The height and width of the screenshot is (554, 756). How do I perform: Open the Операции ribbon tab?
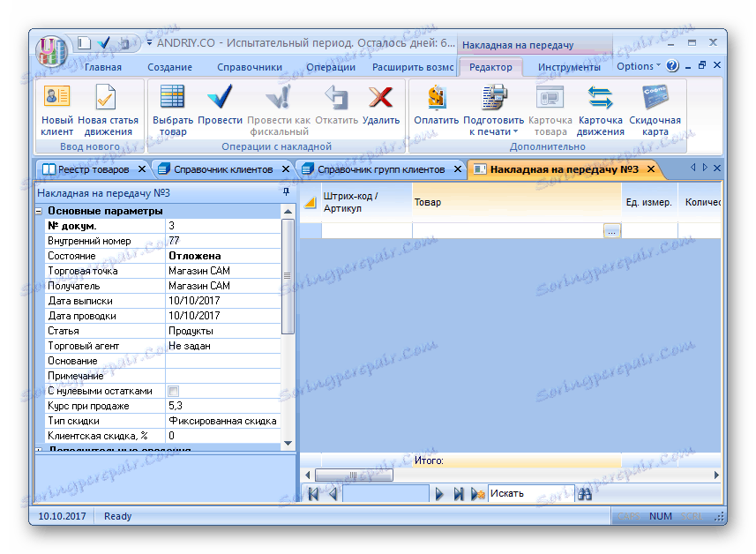pos(331,67)
